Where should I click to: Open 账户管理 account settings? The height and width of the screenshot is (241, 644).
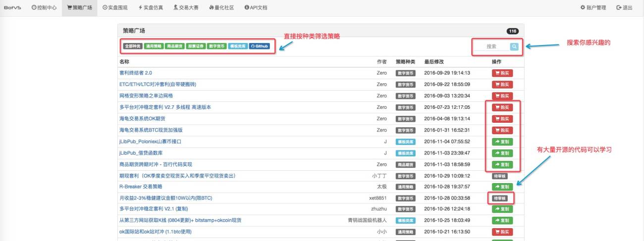593,8
